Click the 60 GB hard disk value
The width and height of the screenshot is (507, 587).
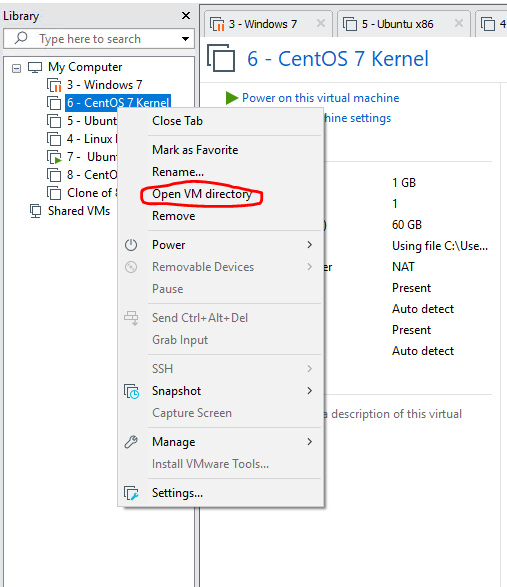(x=407, y=225)
